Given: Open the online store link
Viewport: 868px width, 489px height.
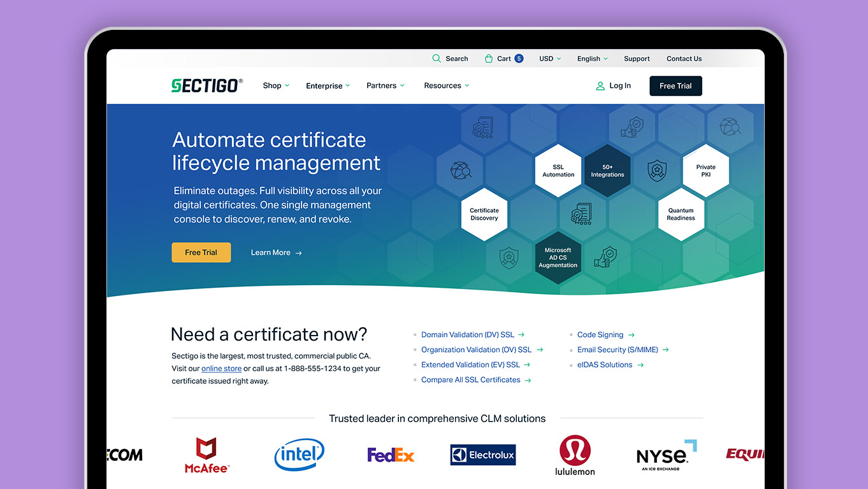Looking at the screenshot, I should tap(221, 369).
